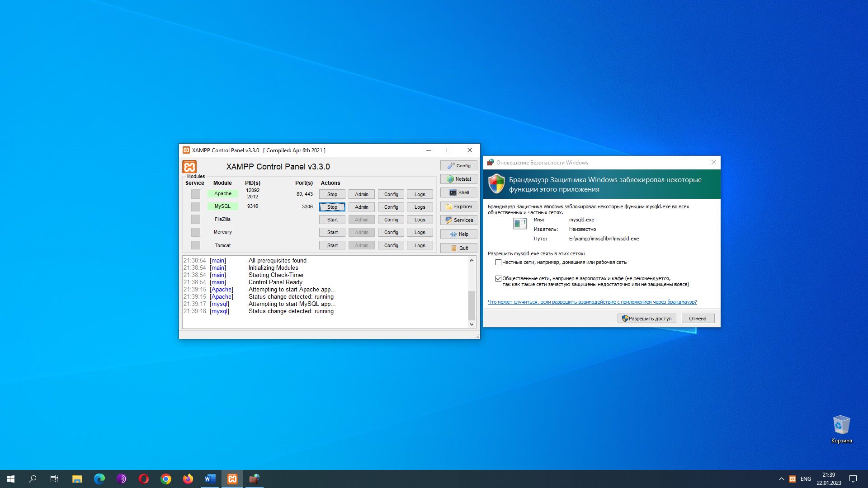Open Apache Admin page
This screenshot has height=488, width=868.
click(362, 194)
